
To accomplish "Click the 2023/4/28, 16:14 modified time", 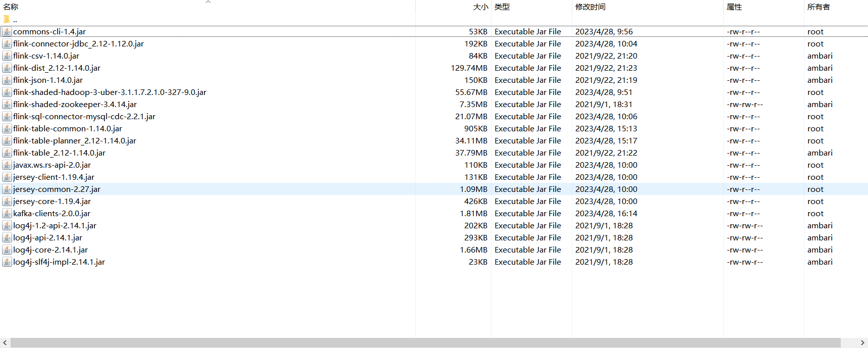I will (606, 213).
